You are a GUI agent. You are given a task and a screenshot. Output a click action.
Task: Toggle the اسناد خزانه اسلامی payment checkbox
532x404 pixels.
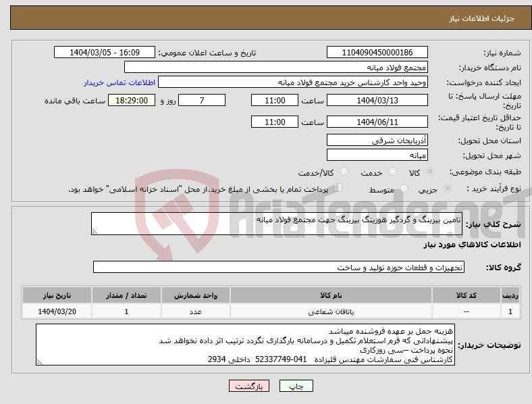click(338, 188)
